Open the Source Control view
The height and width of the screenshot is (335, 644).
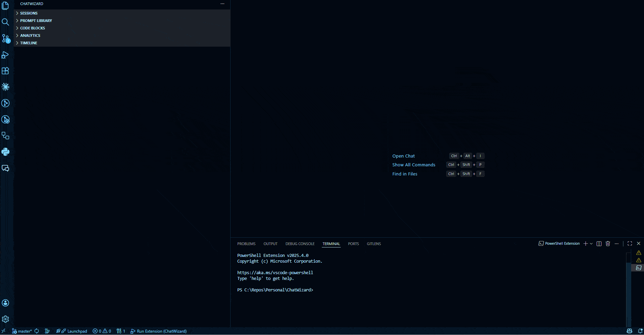point(5,38)
